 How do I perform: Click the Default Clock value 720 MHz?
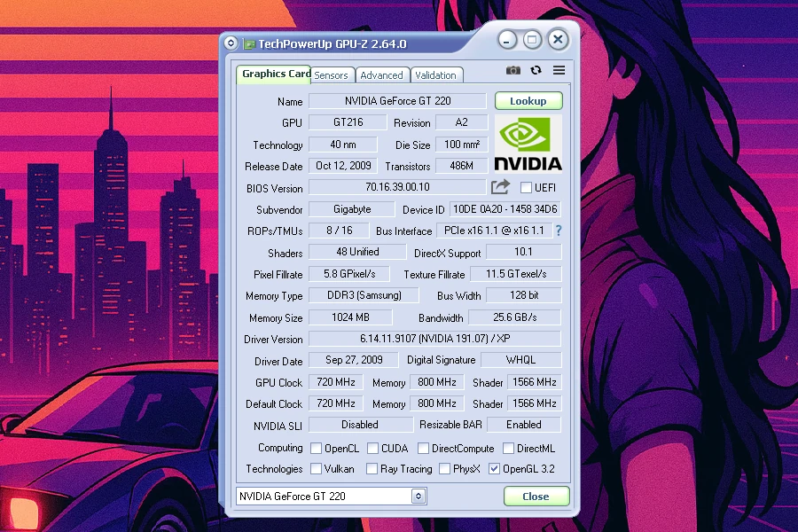336,403
